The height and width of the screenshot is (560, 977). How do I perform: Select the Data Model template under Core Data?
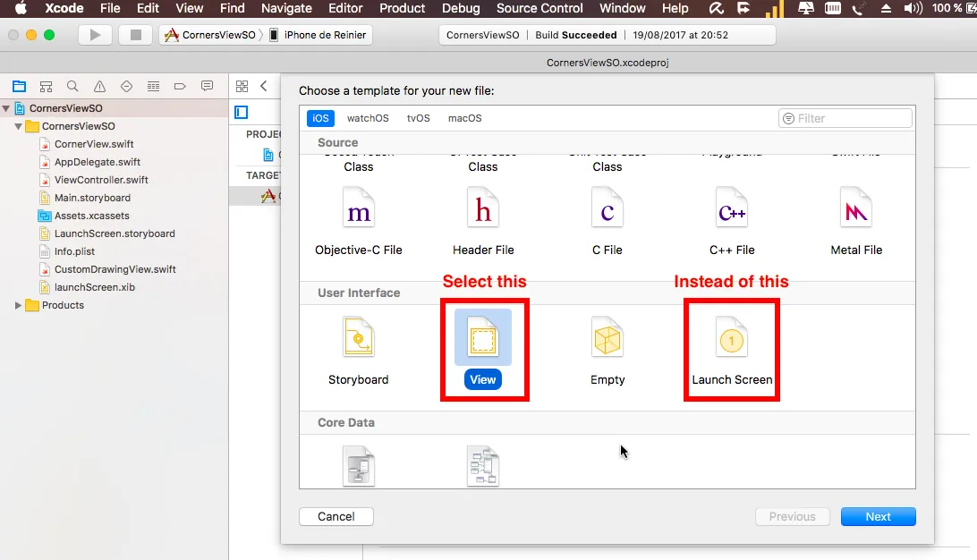358,466
